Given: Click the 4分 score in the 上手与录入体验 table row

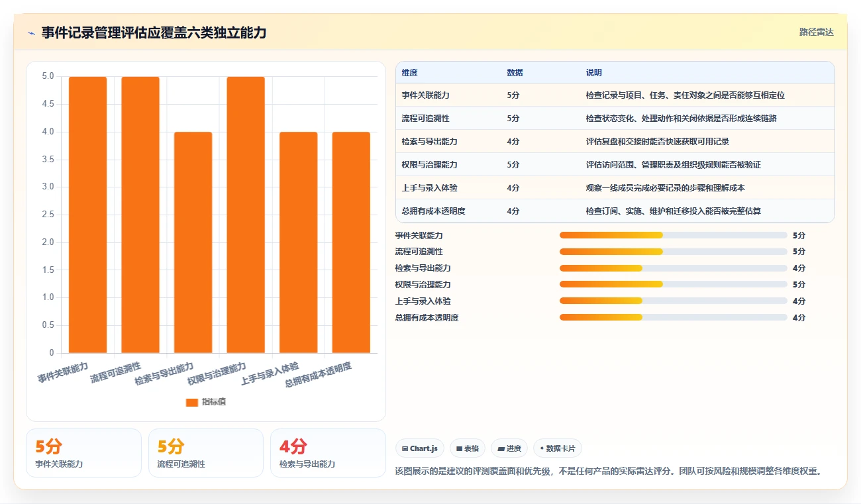Looking at the screenshot, I should click(513, 188).
